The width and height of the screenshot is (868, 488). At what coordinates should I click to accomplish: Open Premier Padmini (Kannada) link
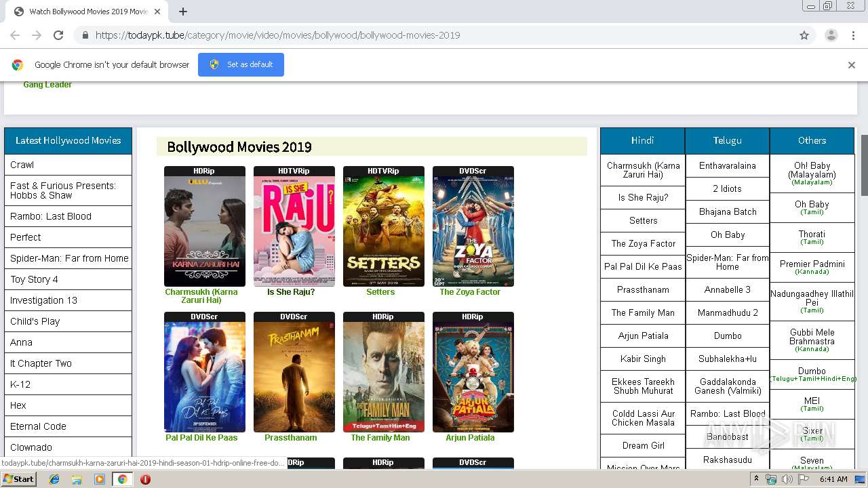812,267
